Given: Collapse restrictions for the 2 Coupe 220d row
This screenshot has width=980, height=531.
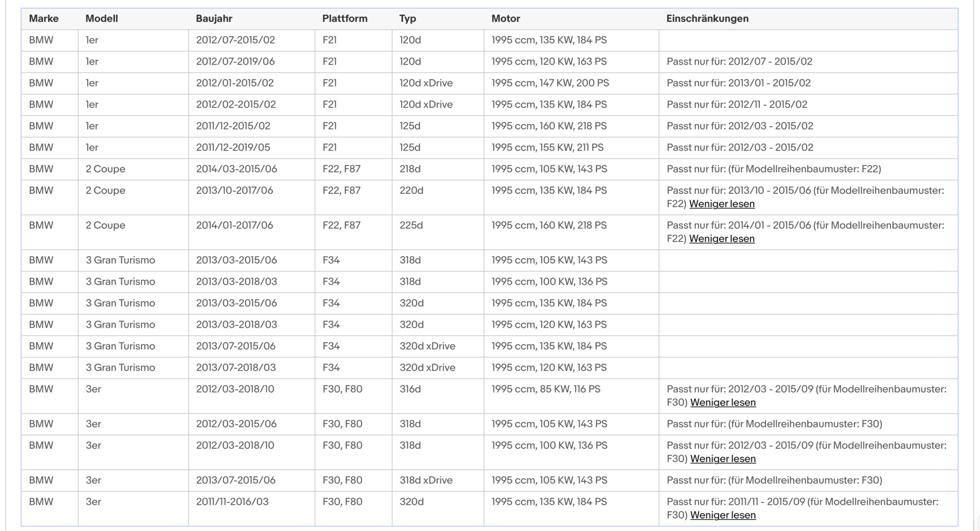Looking at the screenshot, I should [722, 204].
